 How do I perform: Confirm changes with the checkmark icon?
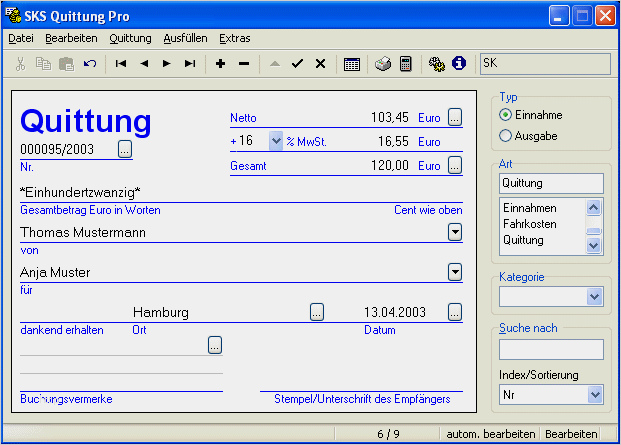coord(297,64)
